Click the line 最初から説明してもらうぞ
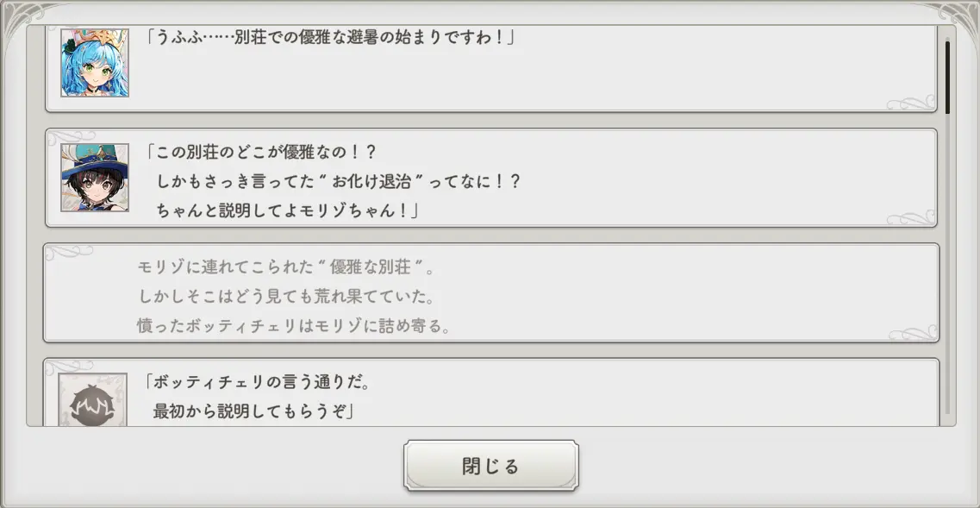Viewport: 980px width, 508px height. click(253, 411)
